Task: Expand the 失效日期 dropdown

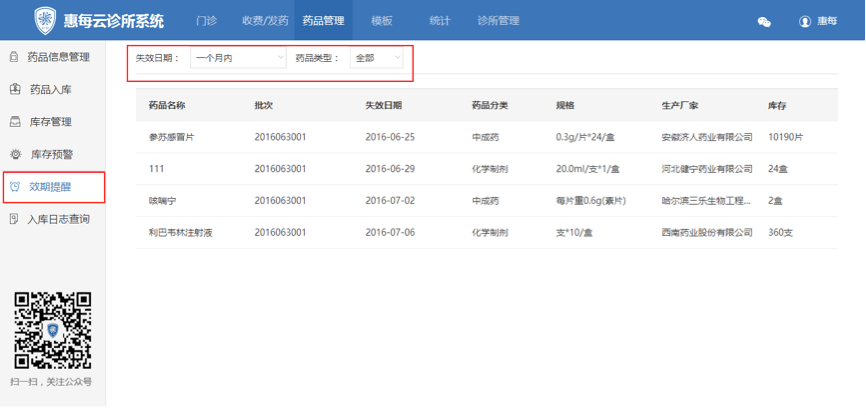Action: click(239, 59)
